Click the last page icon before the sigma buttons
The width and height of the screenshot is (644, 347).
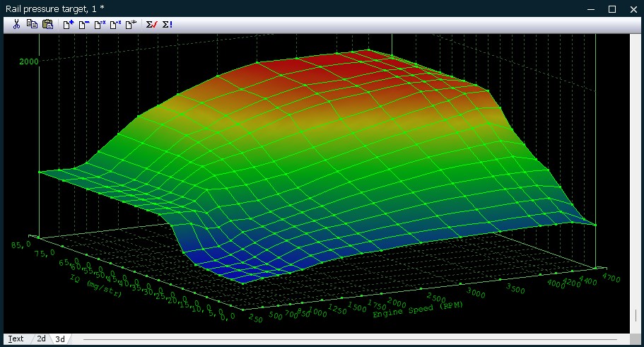point(131,24)
